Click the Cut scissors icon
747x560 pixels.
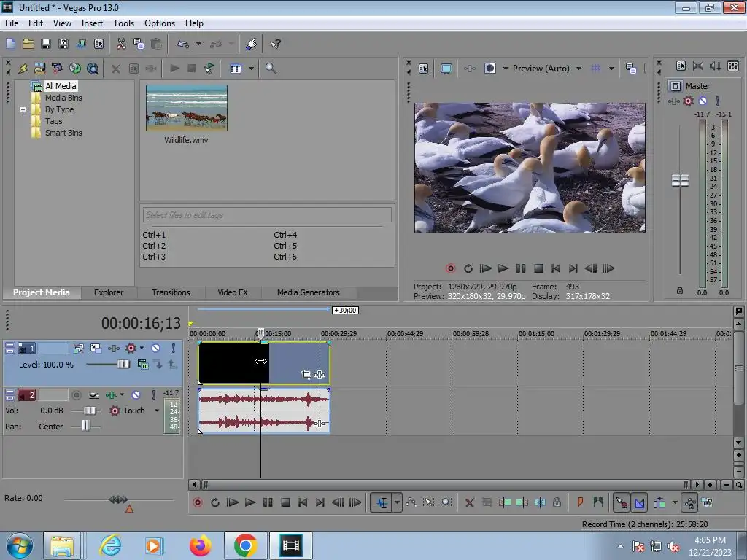tap(121, 44)
